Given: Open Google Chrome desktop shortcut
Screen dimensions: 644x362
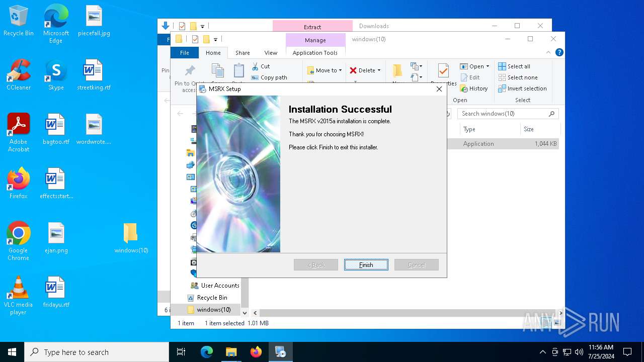Looking at the screenshot, I should (x=19, y=241).
